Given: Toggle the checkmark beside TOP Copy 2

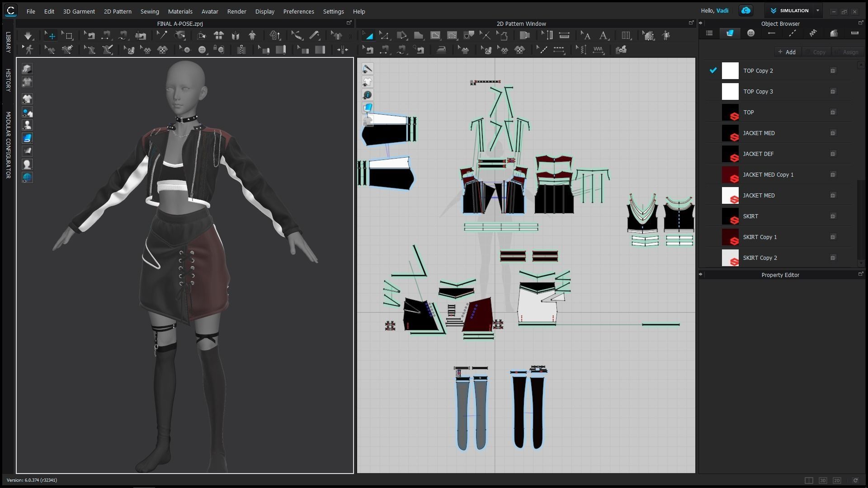Looking at the screenshot, I should coord(713,70).
